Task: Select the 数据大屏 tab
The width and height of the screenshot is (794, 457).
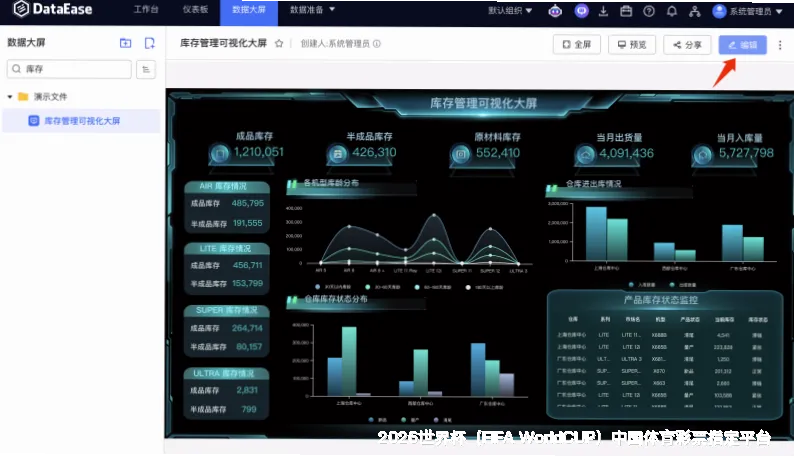Action: coord(249,12)
